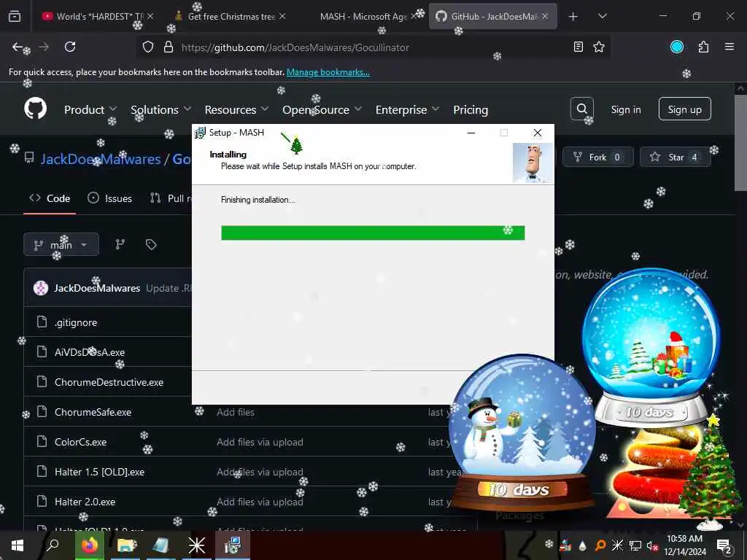Open the notification center icon

tap(724, 545)
